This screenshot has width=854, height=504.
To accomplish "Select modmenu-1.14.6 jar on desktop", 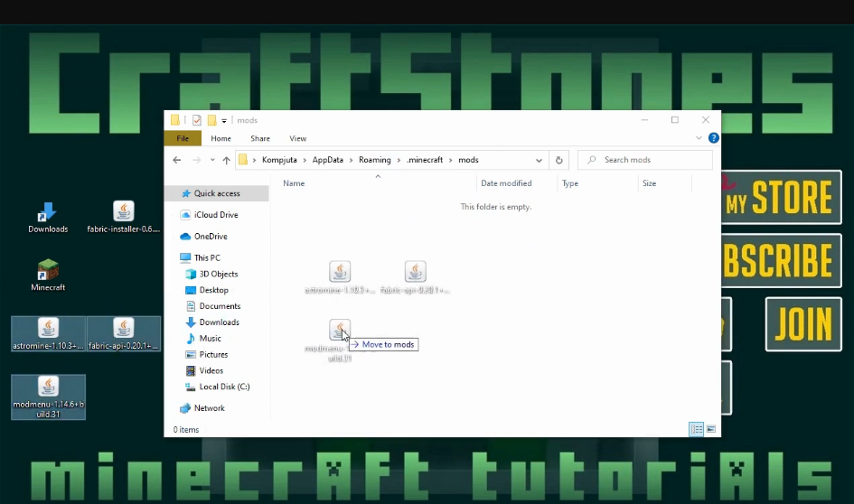I will (49, 397).
